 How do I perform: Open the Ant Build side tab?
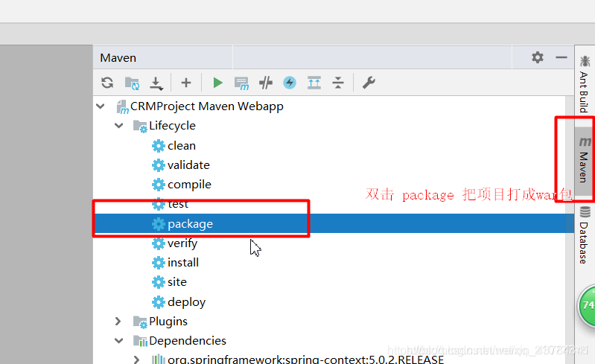(x=585, y=84)
